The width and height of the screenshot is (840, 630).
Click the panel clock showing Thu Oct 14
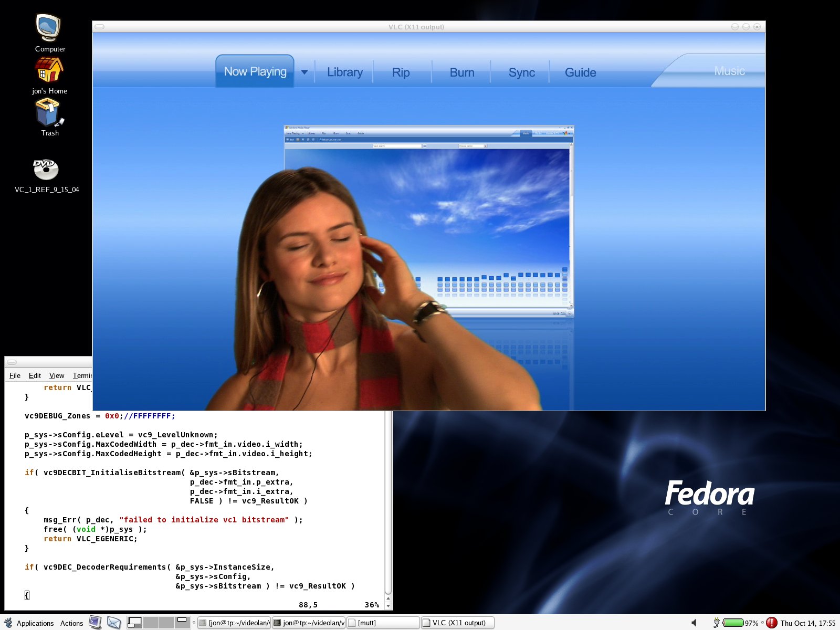point(807,623)
